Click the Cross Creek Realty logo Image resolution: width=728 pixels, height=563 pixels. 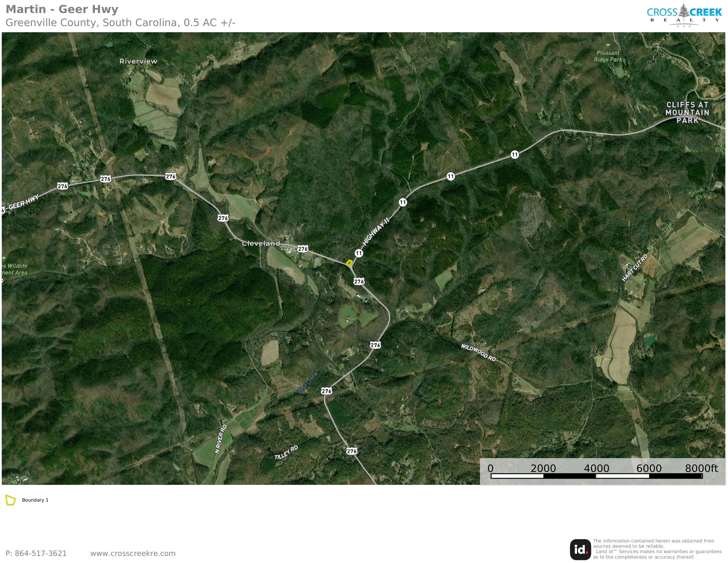pyautogui.click(x=684, y=15)
